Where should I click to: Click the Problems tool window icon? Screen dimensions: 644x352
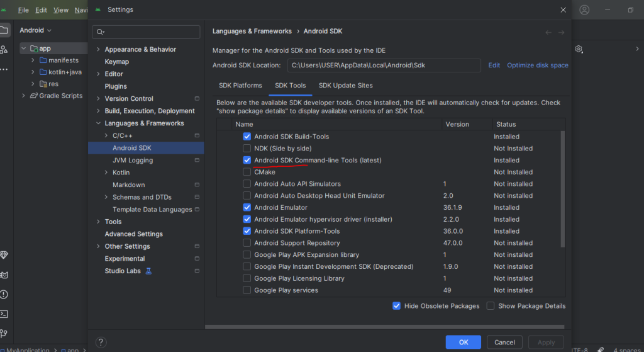click(4, 294)
